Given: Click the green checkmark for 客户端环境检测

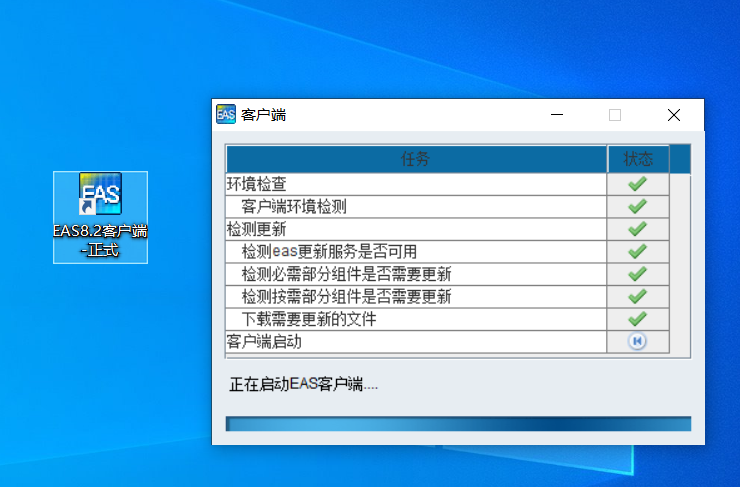Looking at the screenshot, I should [x=638, y=206].
